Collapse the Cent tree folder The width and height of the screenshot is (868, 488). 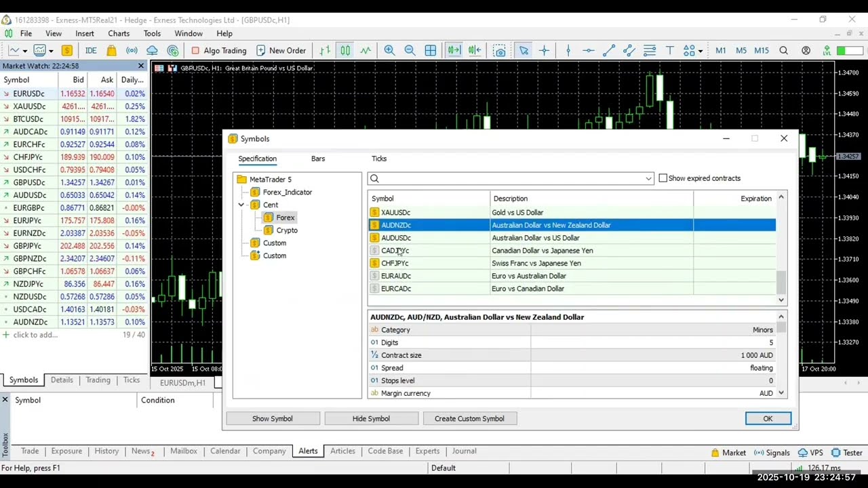[241, 205]
